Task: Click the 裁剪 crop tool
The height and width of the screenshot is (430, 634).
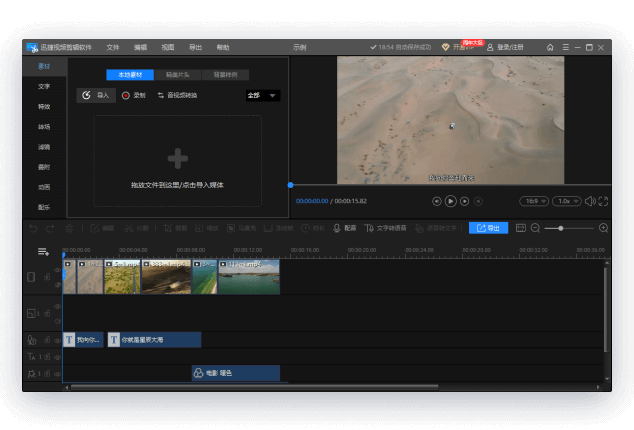Action: click(175, 229)
